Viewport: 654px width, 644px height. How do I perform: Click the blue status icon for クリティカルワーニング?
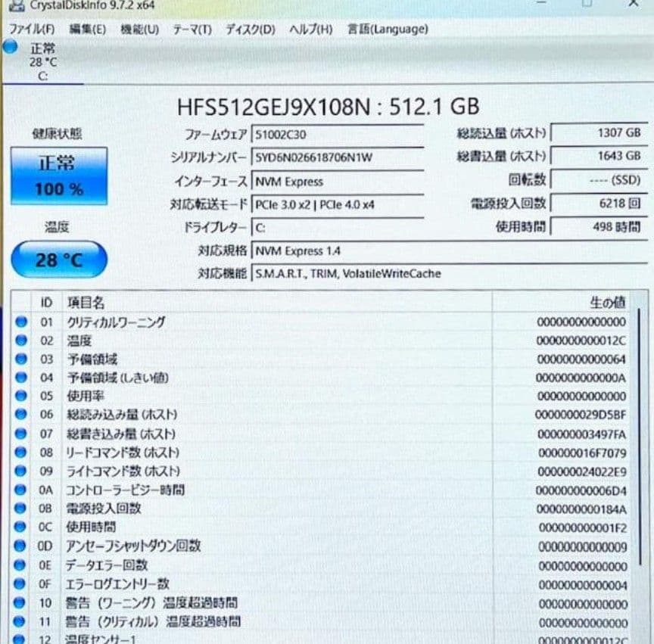tap(21, 322)
